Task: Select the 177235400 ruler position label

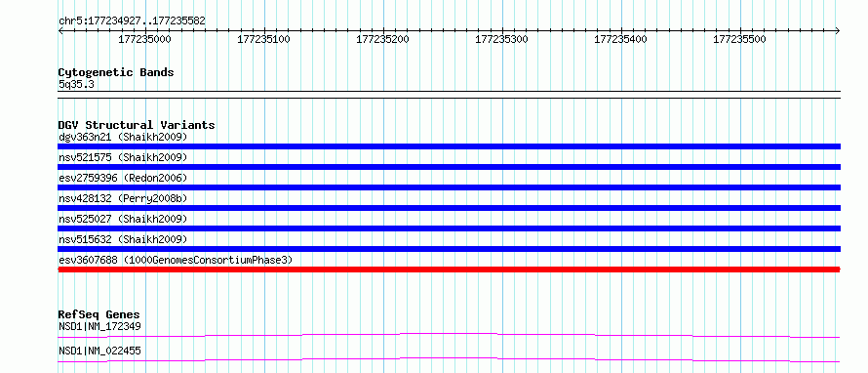Action: (x=620, y=39)
